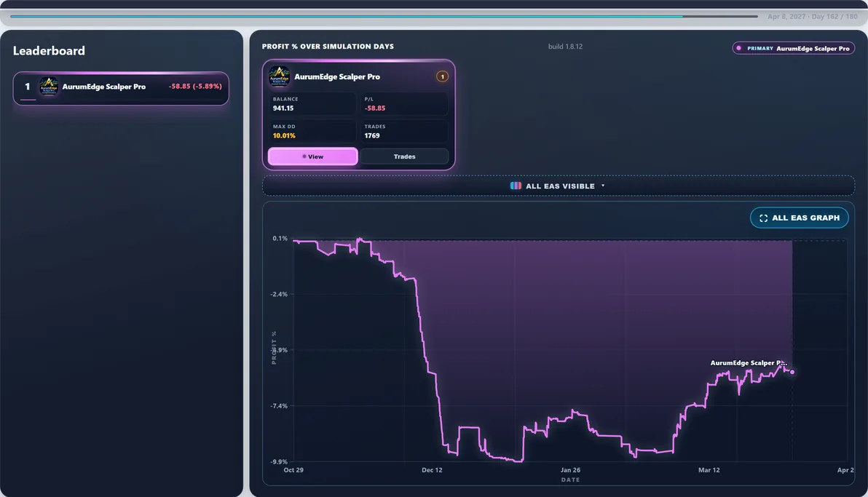This screenshot has height=497, width=868.
Task: Click the AurumEdge Scalper label on chart
Action: tap(749, 363)
